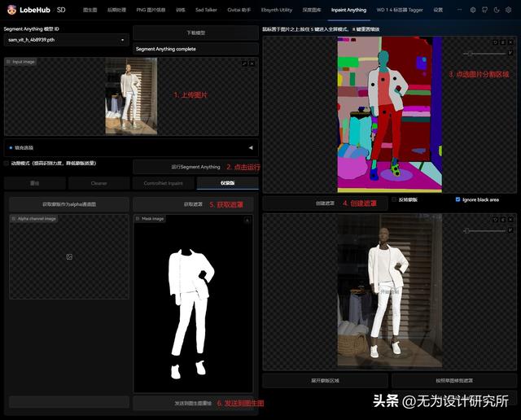This screenshot has height=420, width=521.
Task: Click the Run Segment Anything button
Action: 195,167
